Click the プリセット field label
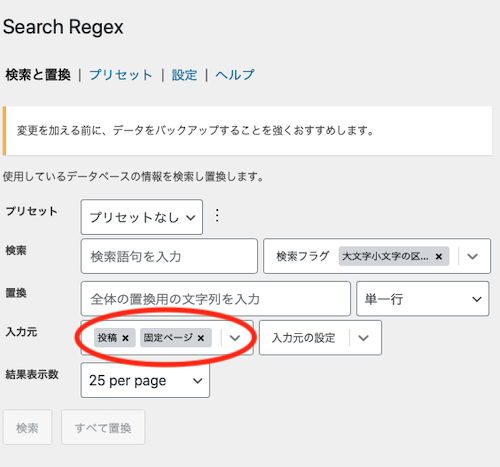 click(31, 211)
